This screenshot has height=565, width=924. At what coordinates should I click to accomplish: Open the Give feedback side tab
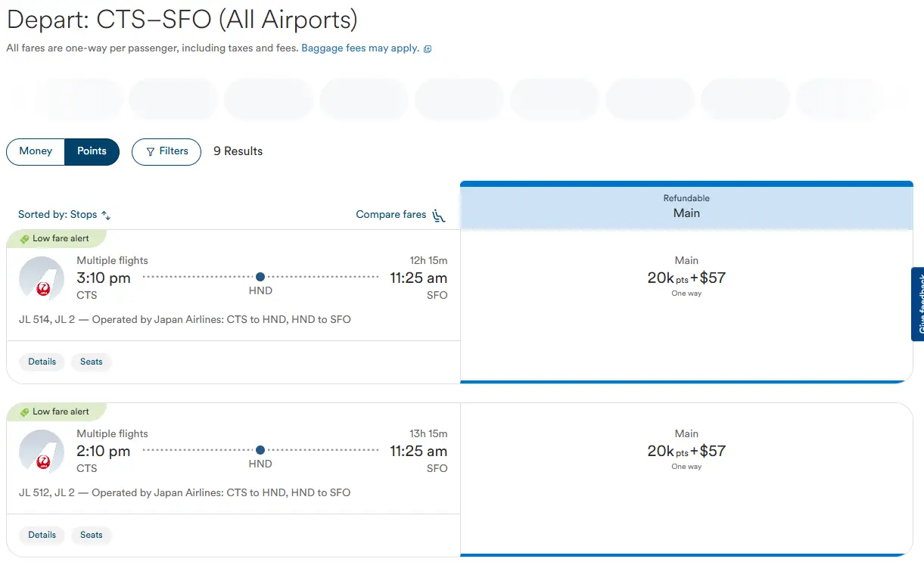tap(918, 304)
